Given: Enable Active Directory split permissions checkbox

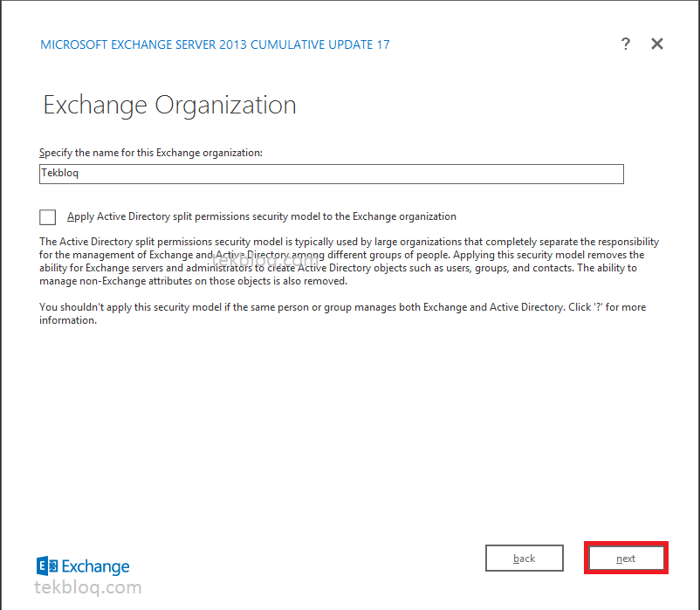Looking at the screenshot, I should (x=47, y=217).
